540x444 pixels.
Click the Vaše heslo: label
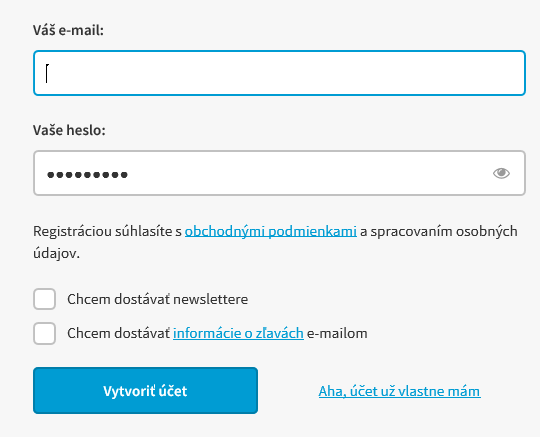[x=69, y=130]
